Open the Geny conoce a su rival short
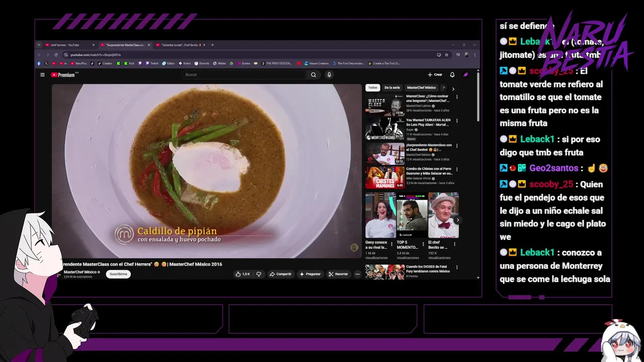Viewport: 644px width, 362px height. pos(380,215)
